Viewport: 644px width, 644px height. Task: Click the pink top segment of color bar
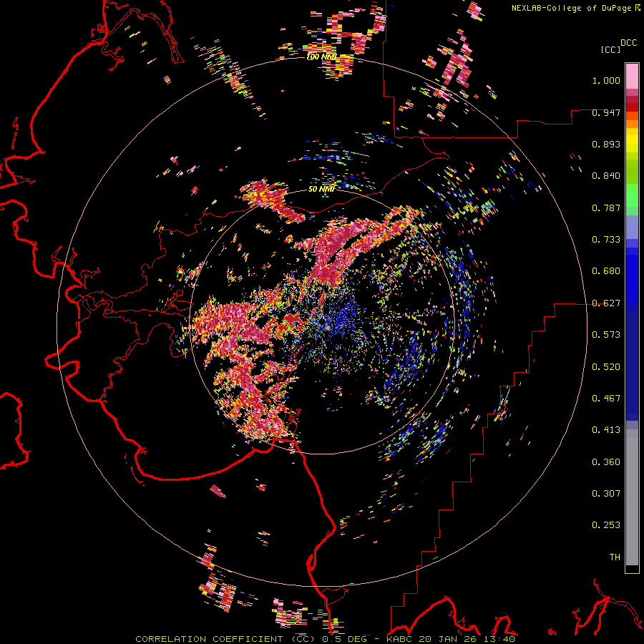tap(632, 76)
